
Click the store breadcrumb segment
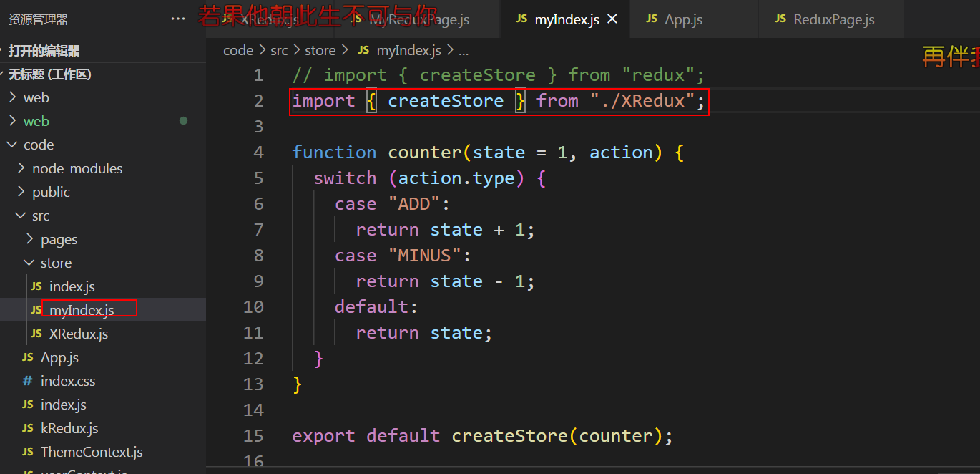(320, 50)
